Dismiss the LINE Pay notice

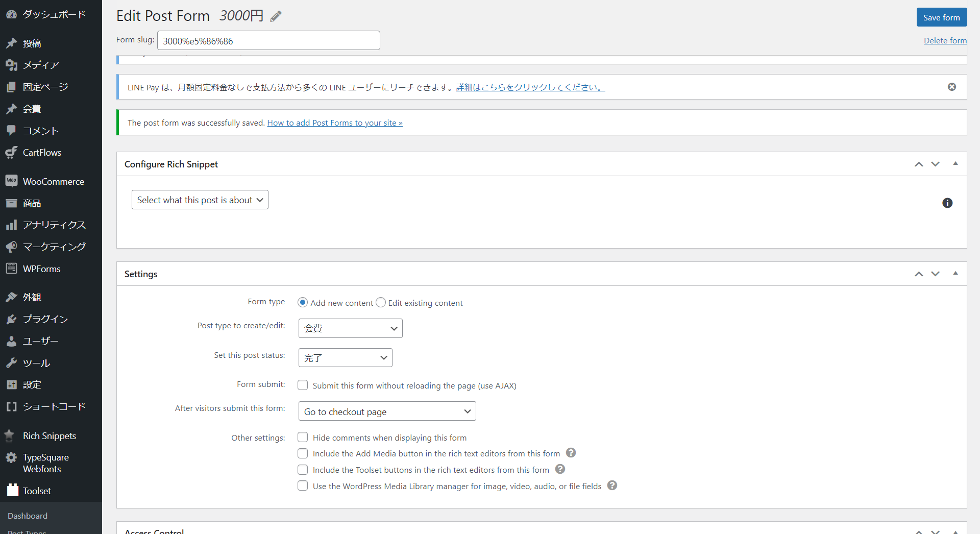pos(952,87)
